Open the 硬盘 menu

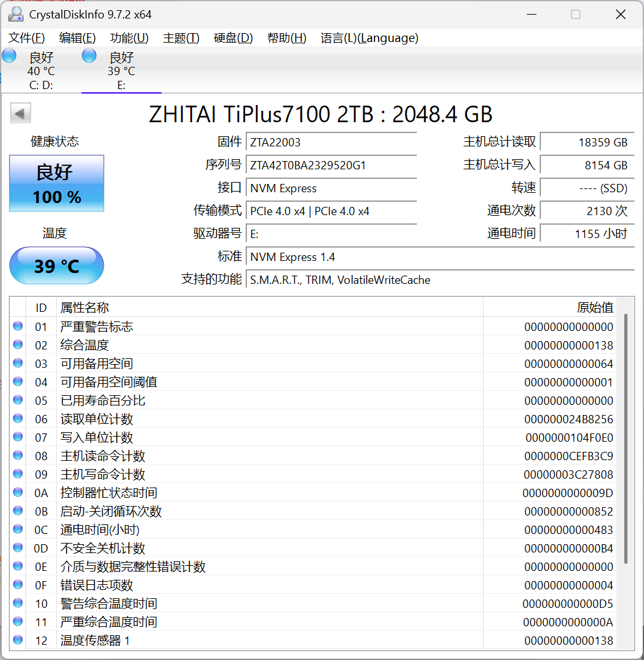click(x=234, y=38)
